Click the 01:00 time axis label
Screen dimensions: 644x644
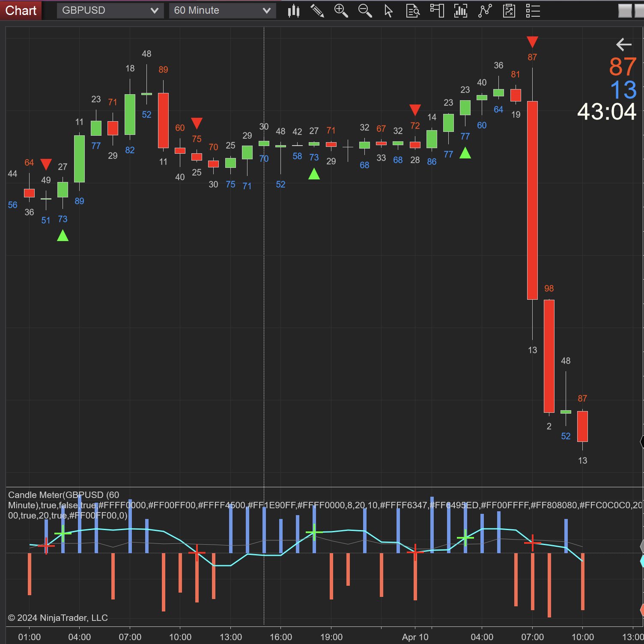[29, 637]
